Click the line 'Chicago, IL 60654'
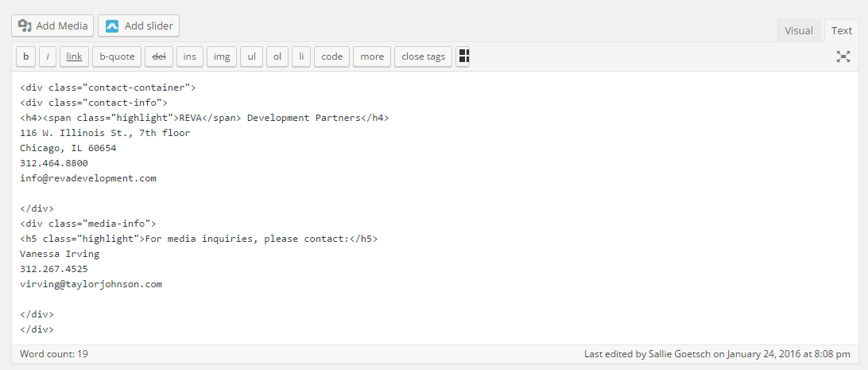Image resolution: width=868 pixels, height=370 pixels. click(x=68, y=148)
